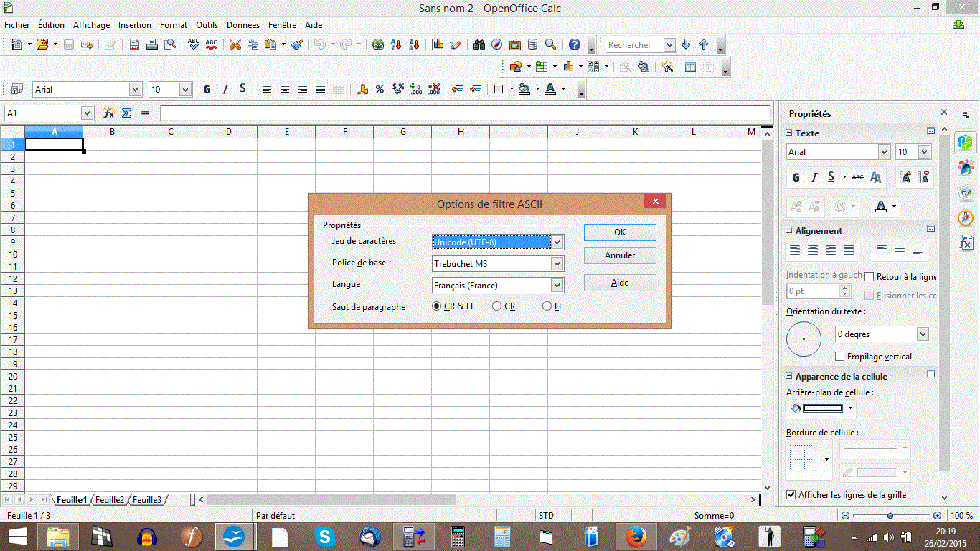Sort ascending with the A-Z icon

coord(396,44)
